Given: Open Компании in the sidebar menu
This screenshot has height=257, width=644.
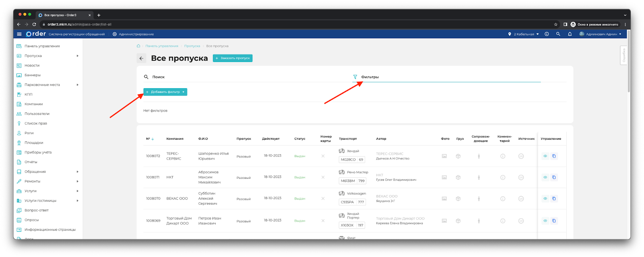Looking at the screenshot, I should pyautogui.click(x=33, y=104).
